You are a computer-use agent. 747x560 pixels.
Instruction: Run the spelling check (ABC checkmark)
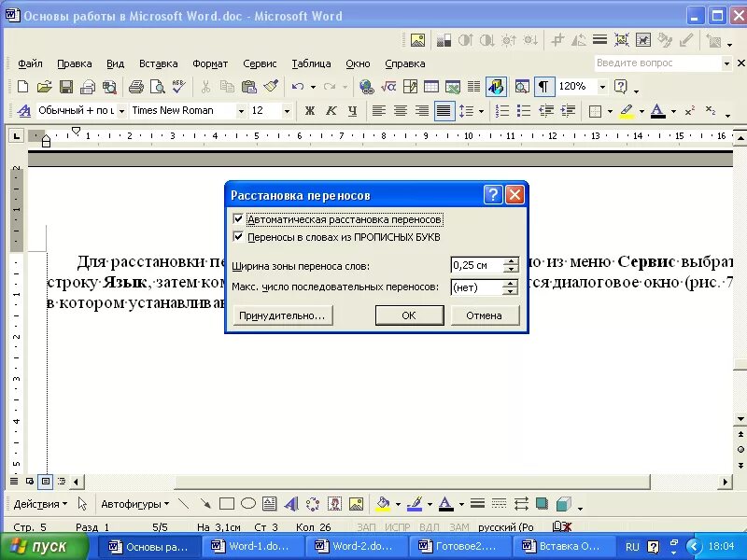178,87
